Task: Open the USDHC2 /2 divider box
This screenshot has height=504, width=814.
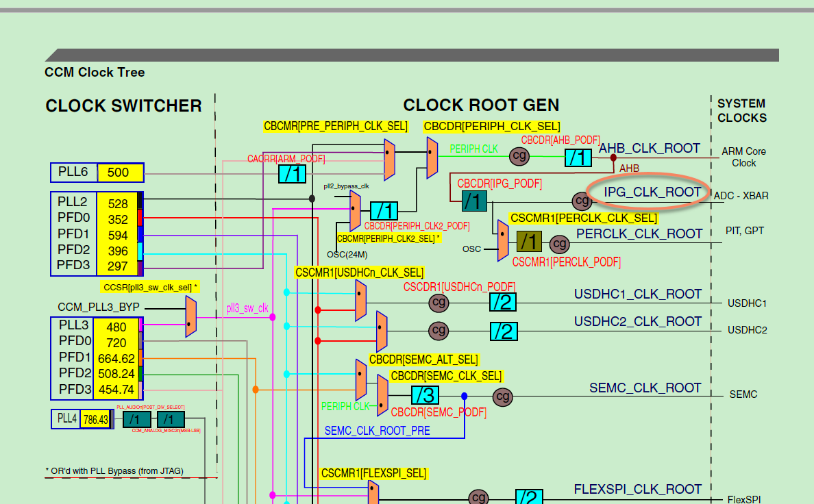Action: (504, 331)
